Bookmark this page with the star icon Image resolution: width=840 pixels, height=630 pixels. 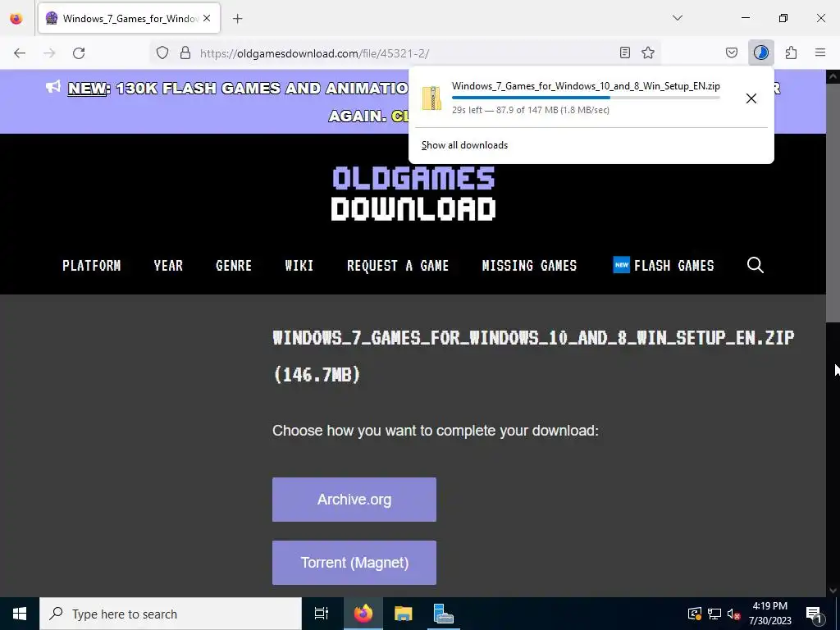(x=648, y=52)
